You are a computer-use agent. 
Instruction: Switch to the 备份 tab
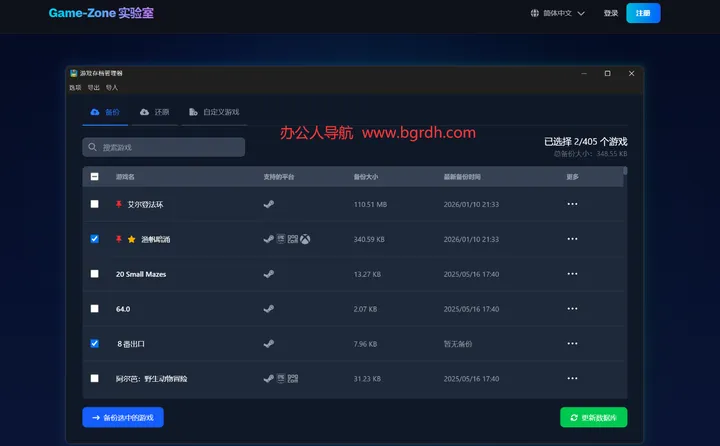click(105, 113)
